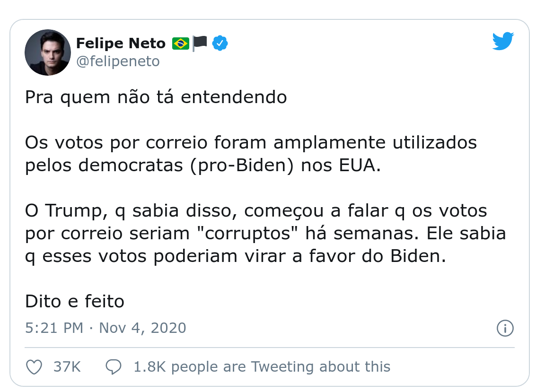The image size is (536, 392).
Task: Click the blue verified badge
Action: point(220,44)
